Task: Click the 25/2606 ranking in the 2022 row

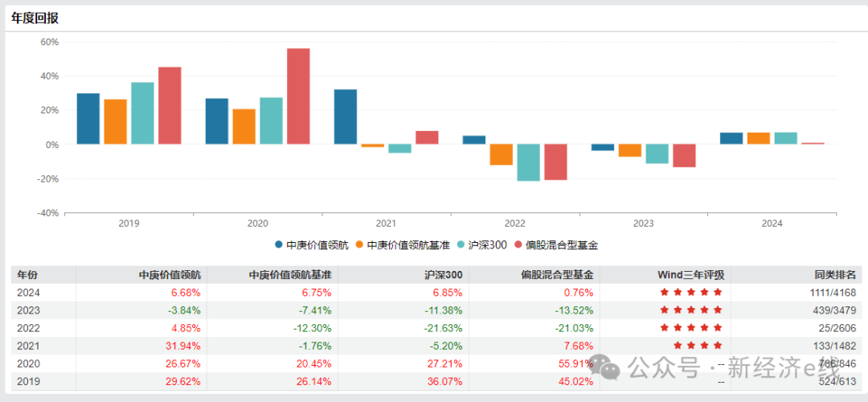Action: [x=839, y=328]
